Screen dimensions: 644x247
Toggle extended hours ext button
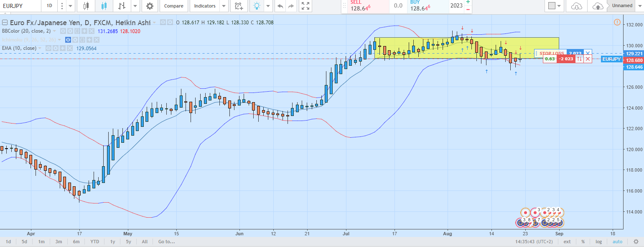[x=567, y=242]
